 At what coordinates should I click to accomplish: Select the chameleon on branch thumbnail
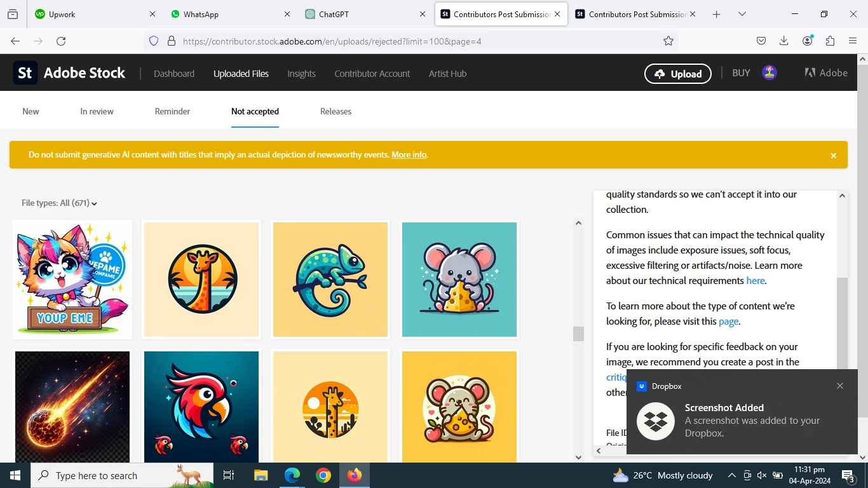330,280
